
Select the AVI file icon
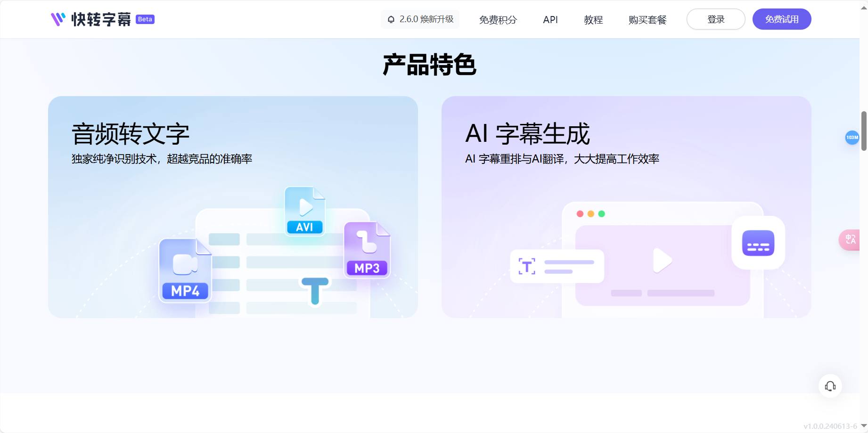304,211
